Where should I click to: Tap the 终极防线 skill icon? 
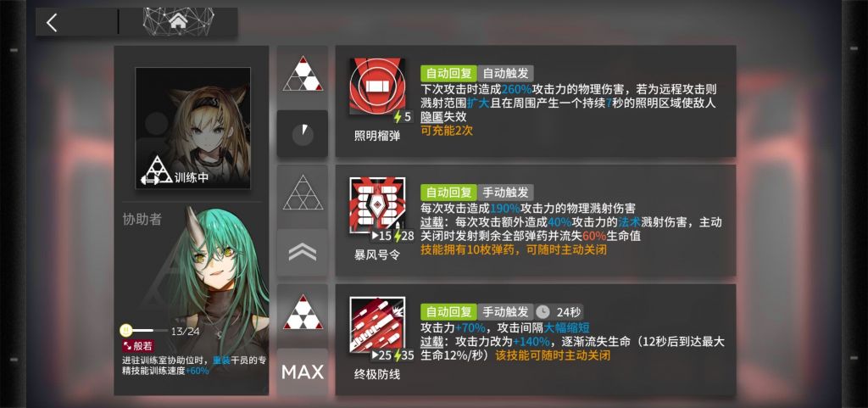pyautogui.click(x=377, y=326)
